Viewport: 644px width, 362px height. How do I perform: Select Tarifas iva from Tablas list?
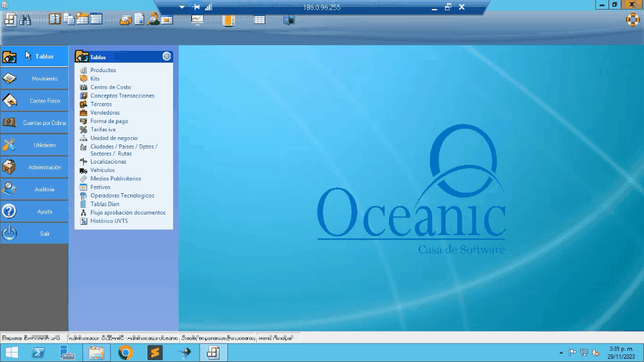[102, 129]
